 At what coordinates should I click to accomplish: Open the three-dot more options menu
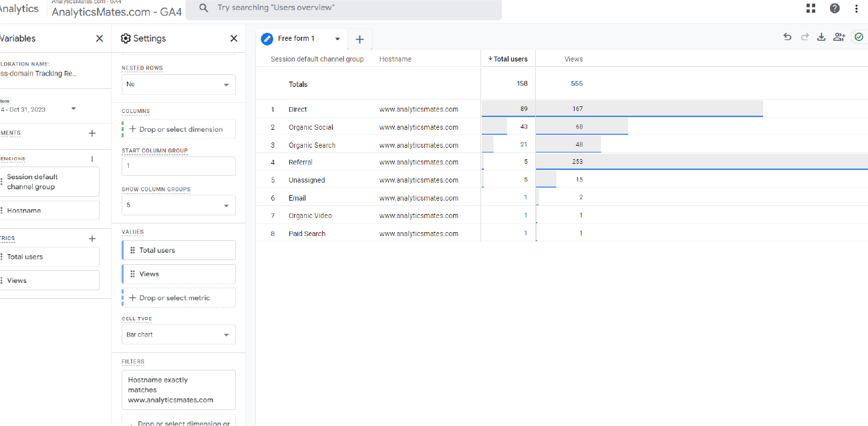pyautogui.click(x=857, y=8)
